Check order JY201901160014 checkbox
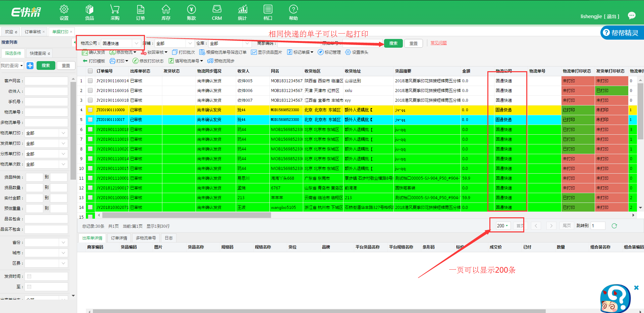The width and height of the screenshot is (644, 313). click(x=90, y=81)
